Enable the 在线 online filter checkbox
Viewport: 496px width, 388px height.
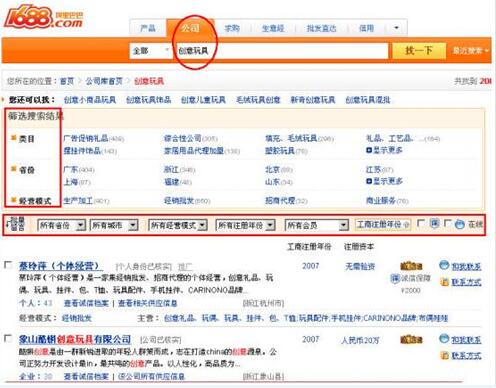tap(448, 223)
